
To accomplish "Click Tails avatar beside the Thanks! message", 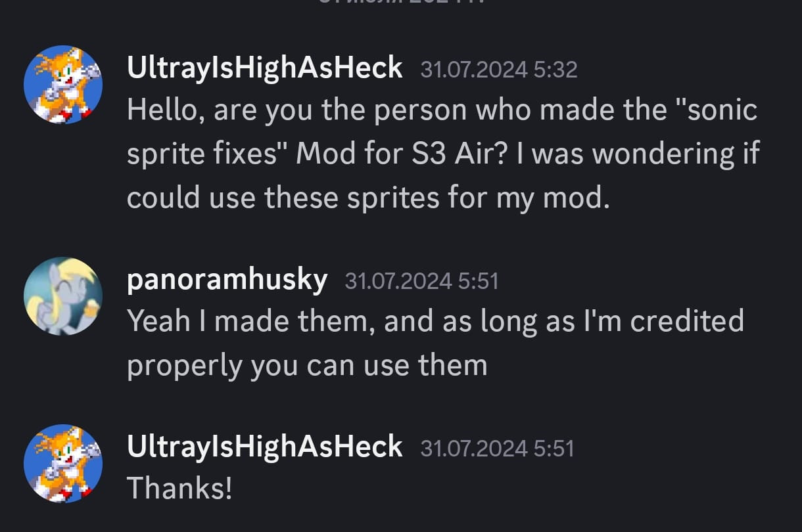I will [x=63, y=464].
